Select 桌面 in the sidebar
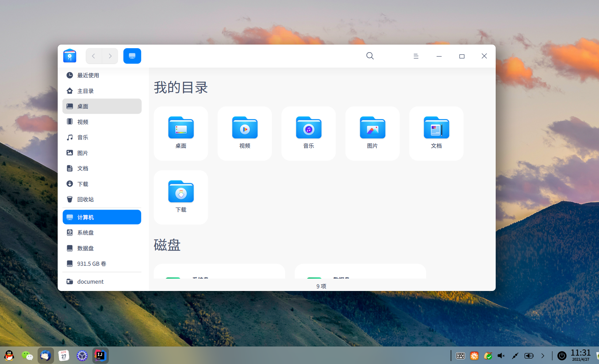The width and height of the screenshot is (599, 364). coord(102,106)
